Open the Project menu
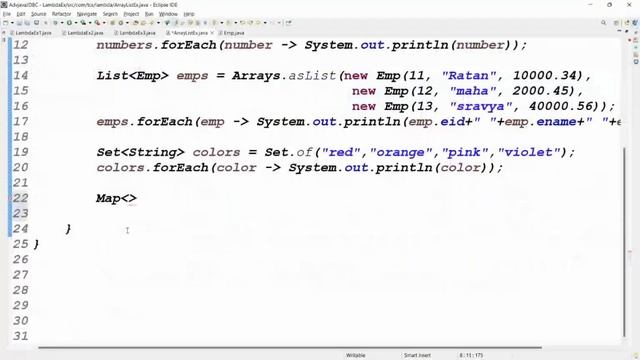Image resolution: width=640 pixels, height=360 pixels. click(x=131, y=14)
